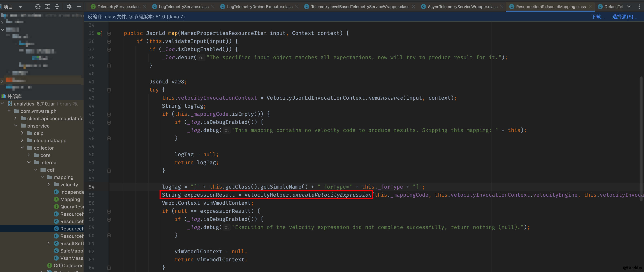Expand the velocity package folder

pyautogui.click(x=49, y=184)
